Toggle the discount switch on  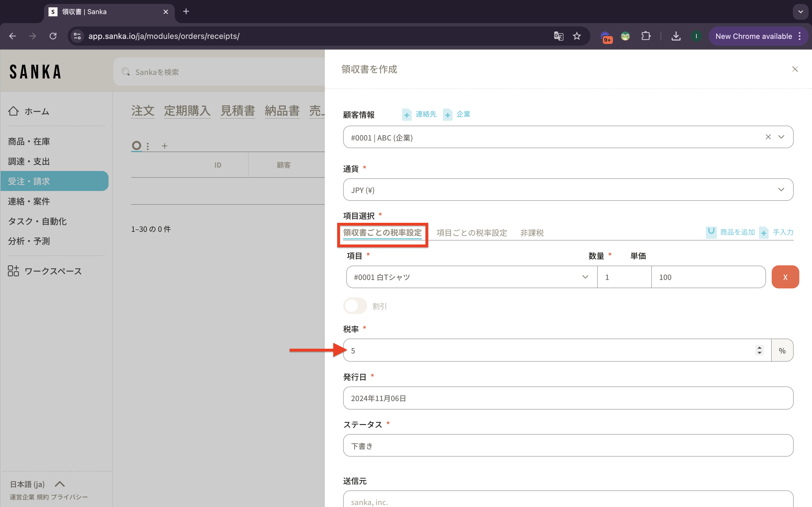355,306
